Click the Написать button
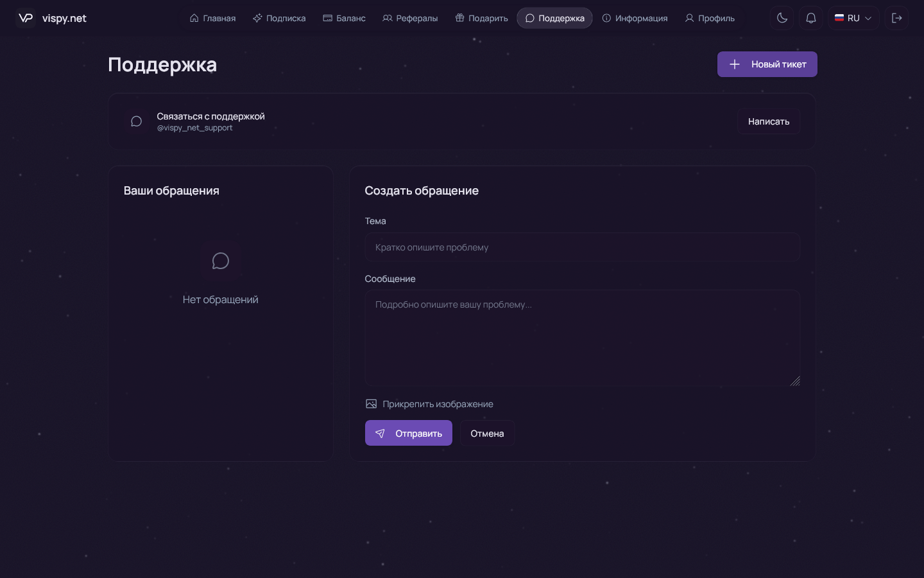This screenshot has height=578, width=924. click(x=769, y=121)
